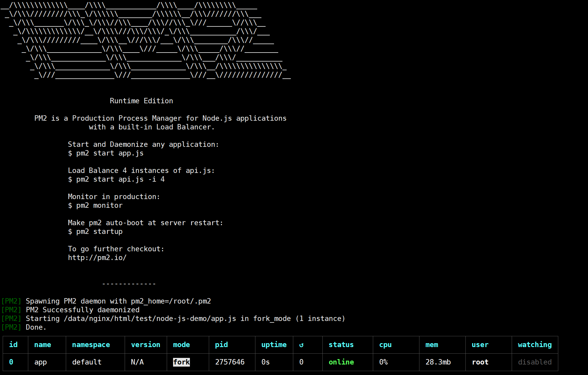The image size is (588, 375).
Task: Click the 'Start and Daemonize any application:' line
Action: click(143, 144)
